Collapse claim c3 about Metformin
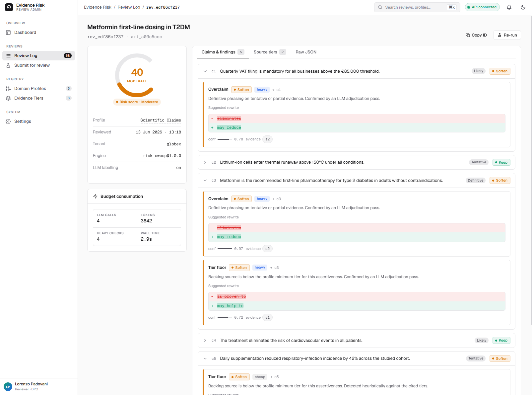This screenshot has width=532, height=395. coord(205,181)
